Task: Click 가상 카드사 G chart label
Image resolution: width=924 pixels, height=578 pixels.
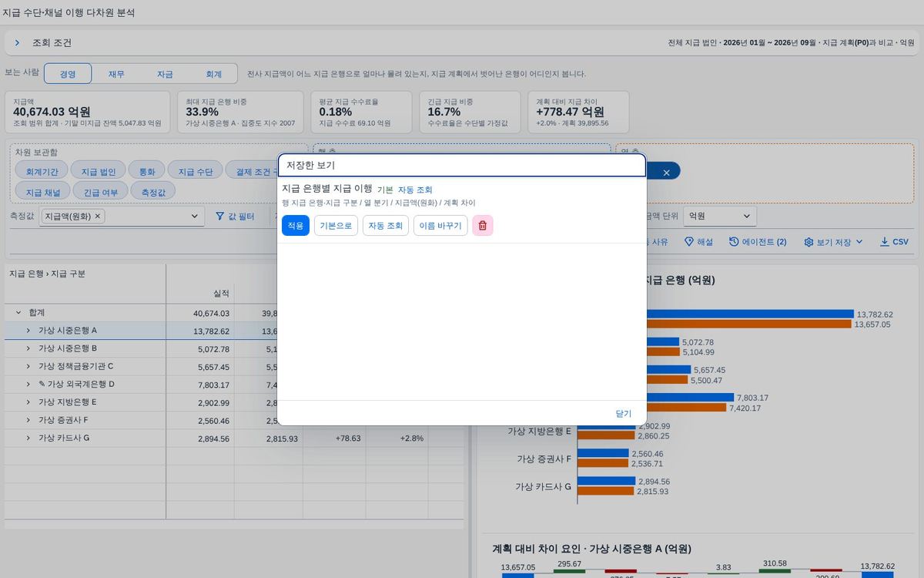Action: [543, 486]
